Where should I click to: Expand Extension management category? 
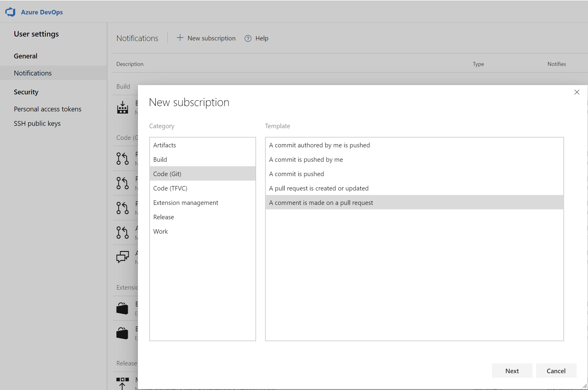pyautogui.click(x=185, y=202)
